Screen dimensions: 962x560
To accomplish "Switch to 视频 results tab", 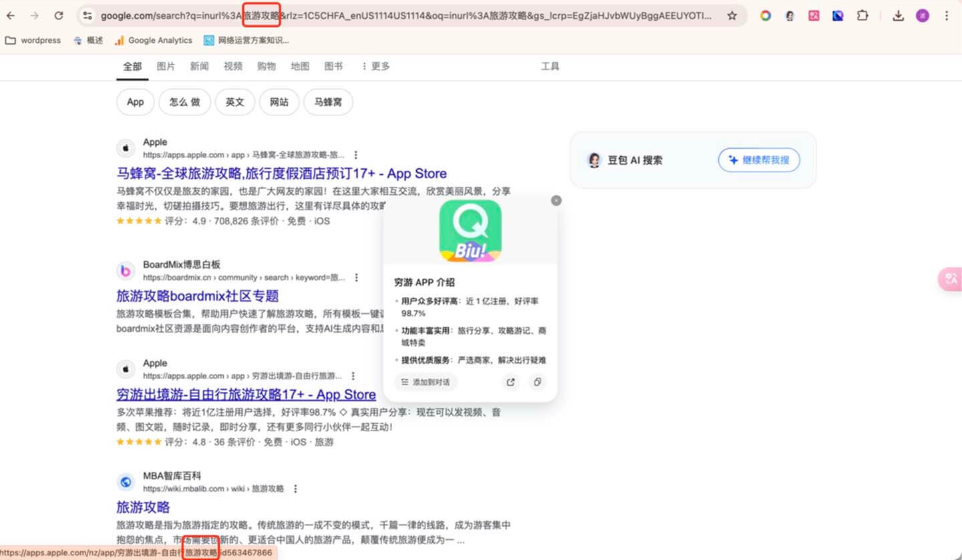I will tap(233, 66).
